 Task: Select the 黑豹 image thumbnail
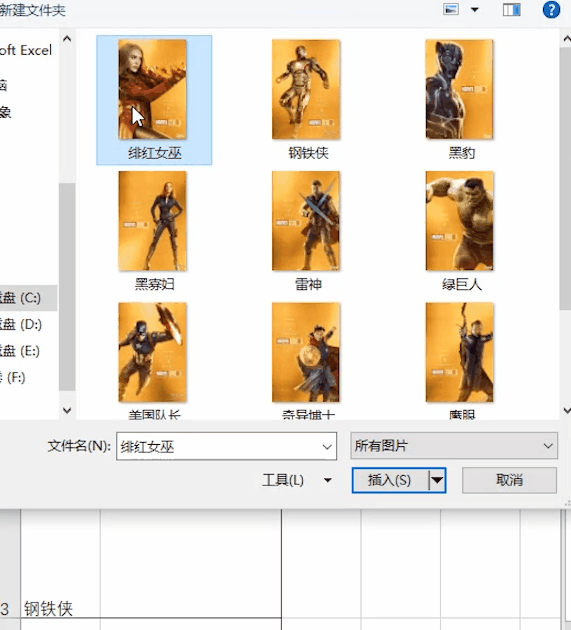click(x=460, y=89)
